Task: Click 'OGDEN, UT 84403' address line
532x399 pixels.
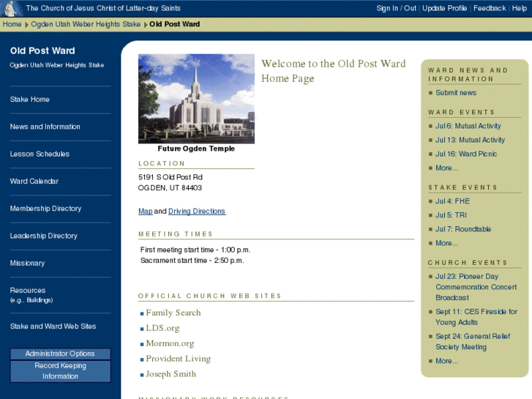Action: point(170,187)
